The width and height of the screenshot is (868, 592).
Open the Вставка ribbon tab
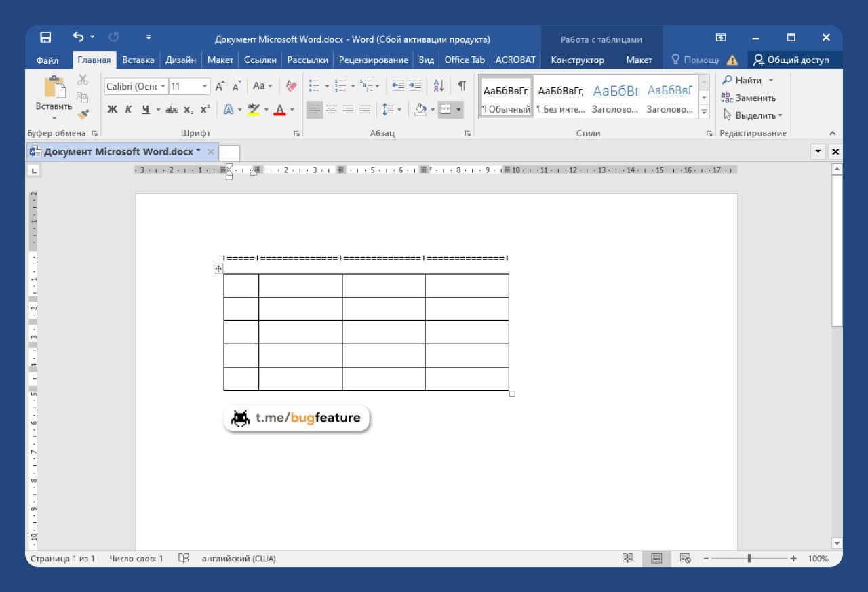pos(138,60)
